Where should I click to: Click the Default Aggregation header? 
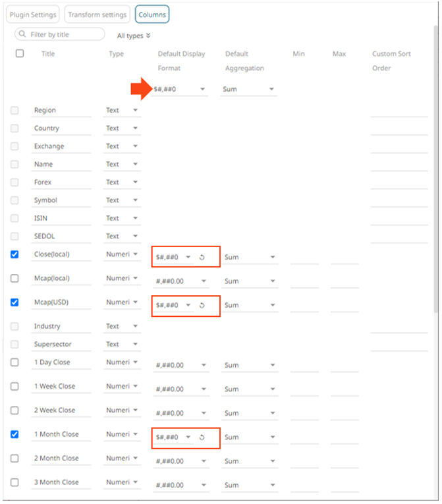[x=244, y=61]
